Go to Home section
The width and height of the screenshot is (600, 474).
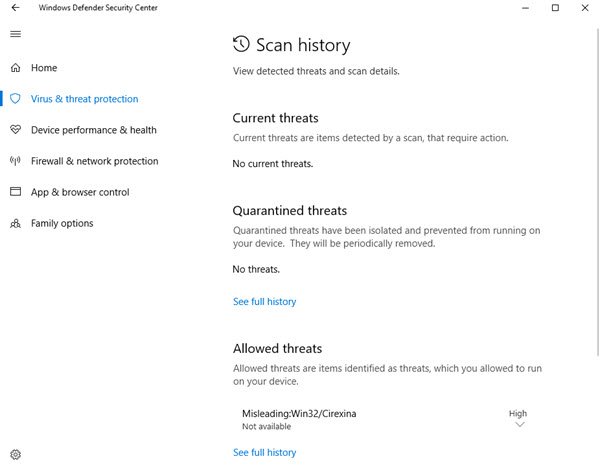point(44,68)
